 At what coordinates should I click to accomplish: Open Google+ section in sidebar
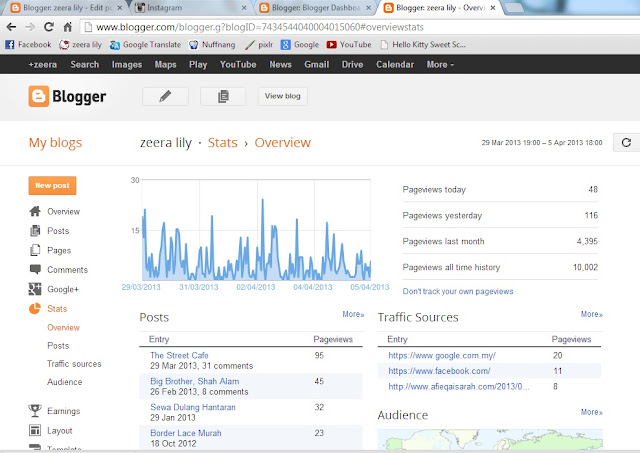pyautogui.click(x=54, y=289)
